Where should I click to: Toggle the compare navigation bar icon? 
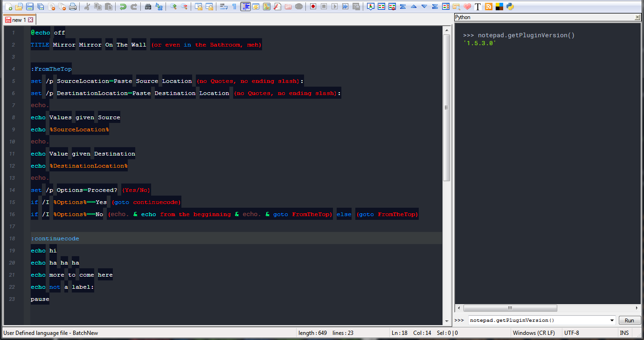point(446,7)
